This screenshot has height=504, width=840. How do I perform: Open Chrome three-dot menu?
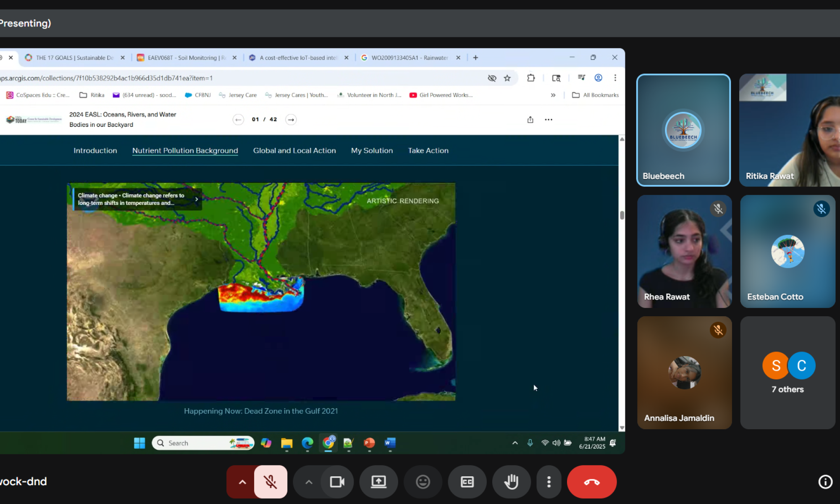[x=615, y=78]
